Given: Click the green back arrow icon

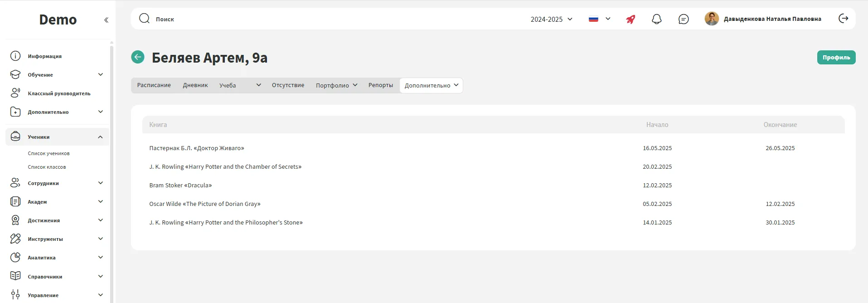Looking at the screenshot, I should pyautogui.click(x=138, y=57).
